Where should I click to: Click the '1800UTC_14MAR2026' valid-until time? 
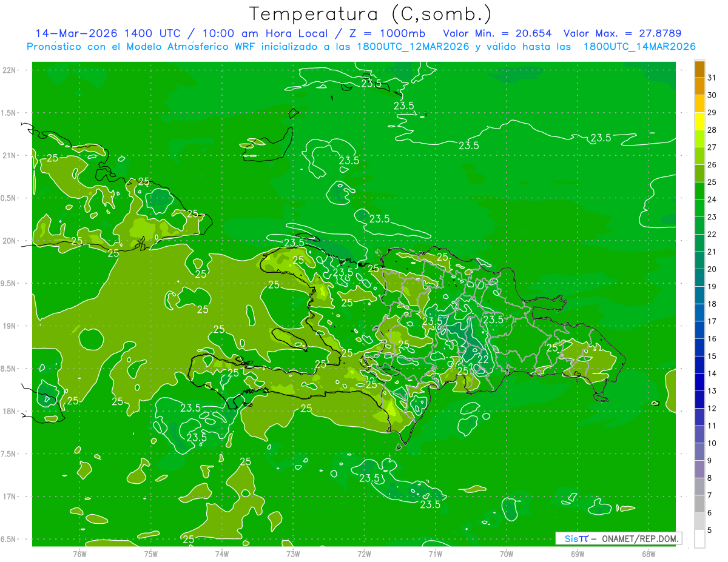coord(639,47)
